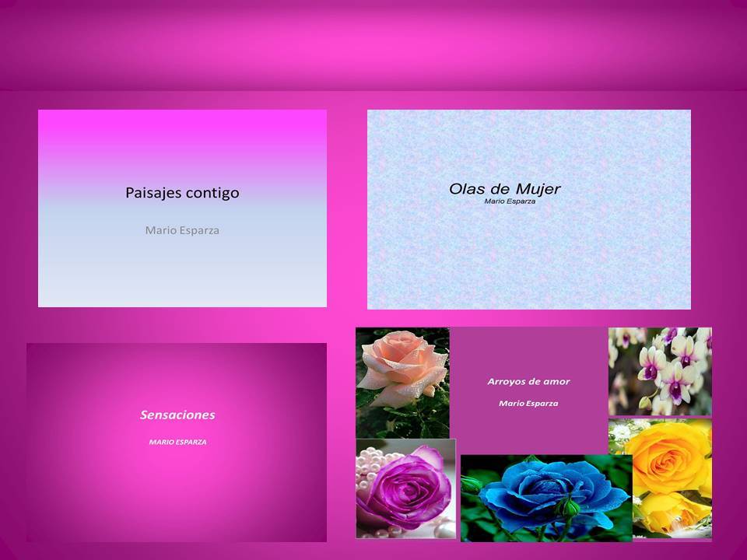
Task: Click the 'Olas de Mujer' title text
Action: [505, 189]
